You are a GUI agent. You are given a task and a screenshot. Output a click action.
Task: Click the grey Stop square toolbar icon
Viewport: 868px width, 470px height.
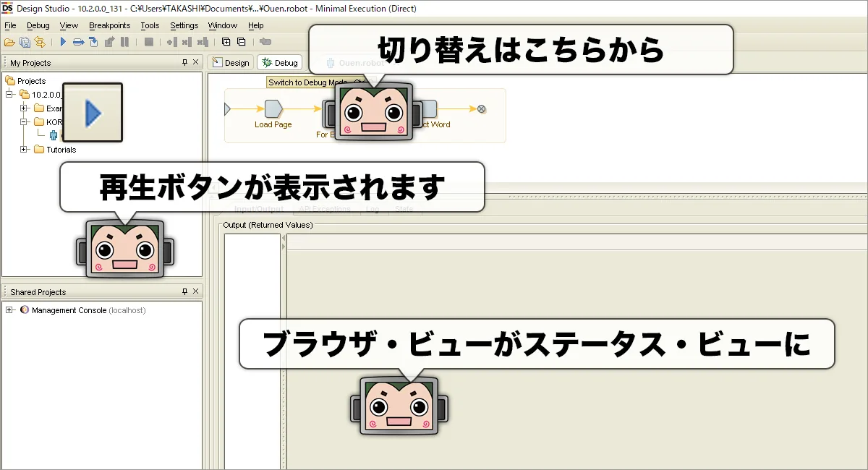tap(149, 42)
